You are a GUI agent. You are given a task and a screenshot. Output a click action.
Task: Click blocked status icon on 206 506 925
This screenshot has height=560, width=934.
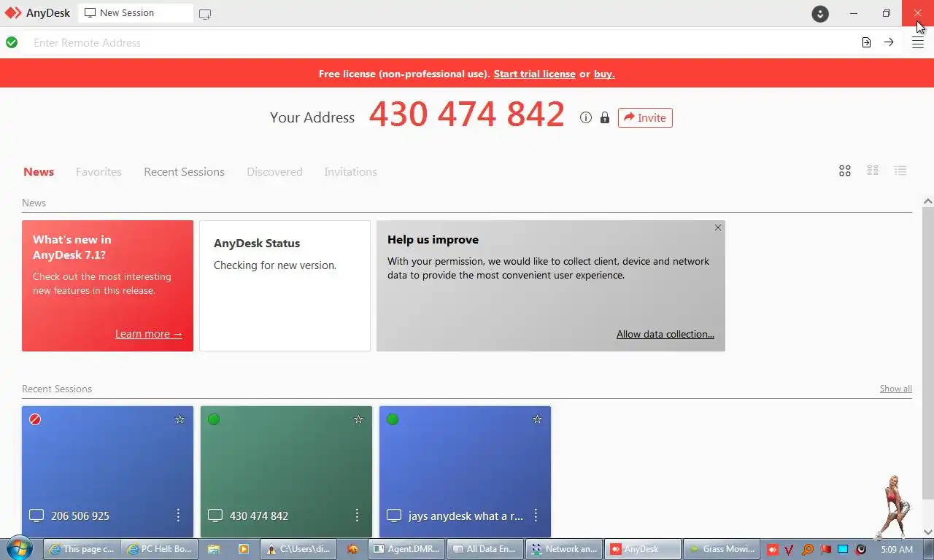[x=35, y=419]
